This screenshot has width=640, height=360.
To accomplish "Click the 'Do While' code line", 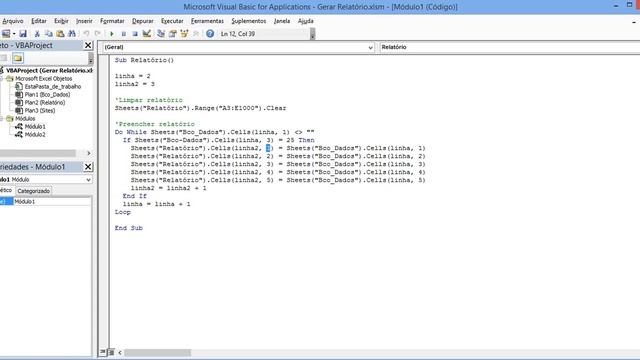I will [x=214, y=132].
